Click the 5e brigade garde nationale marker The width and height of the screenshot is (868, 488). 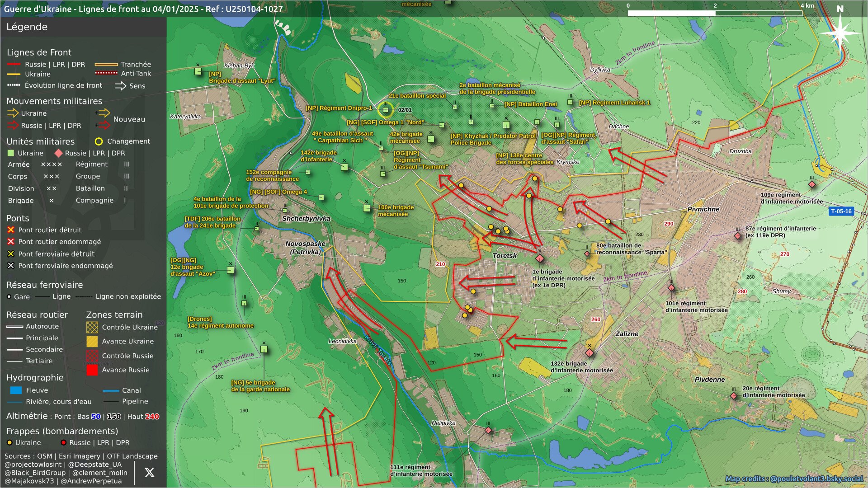tap(264, 349)
